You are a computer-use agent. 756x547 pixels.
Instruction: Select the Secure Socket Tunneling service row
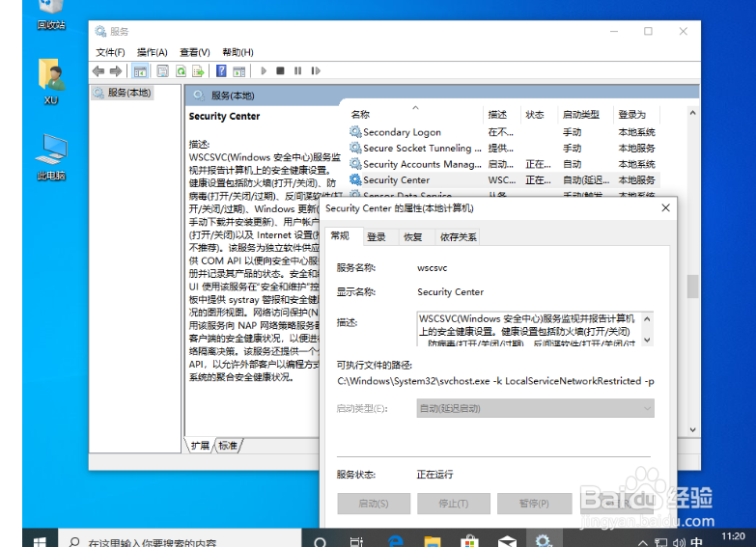pyautogui.click(x=504, y=148)
